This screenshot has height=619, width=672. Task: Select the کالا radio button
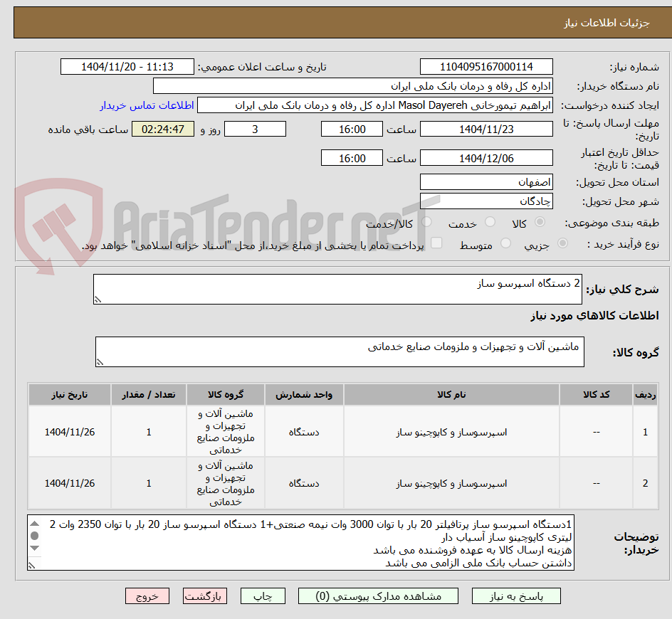pos(540,222)
